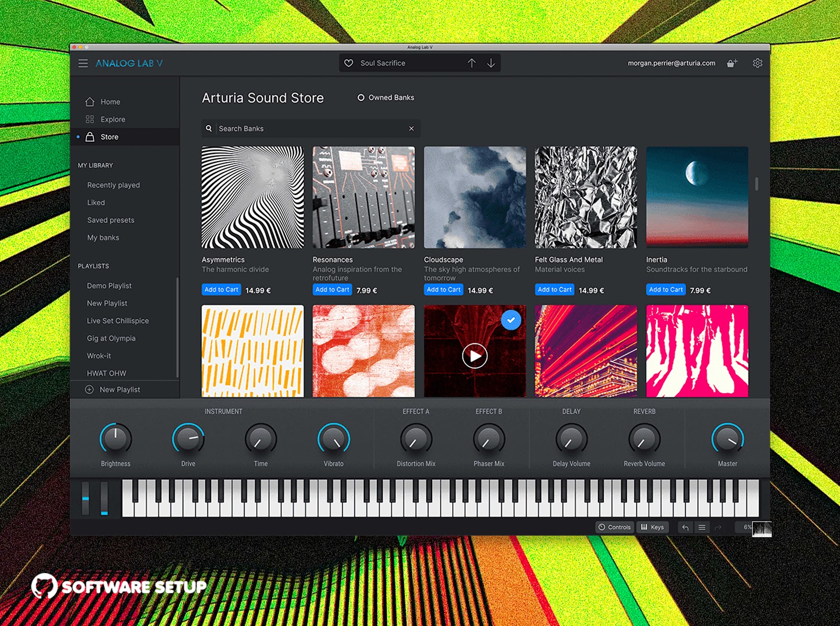Click the Drive knob

coord(188,439)
